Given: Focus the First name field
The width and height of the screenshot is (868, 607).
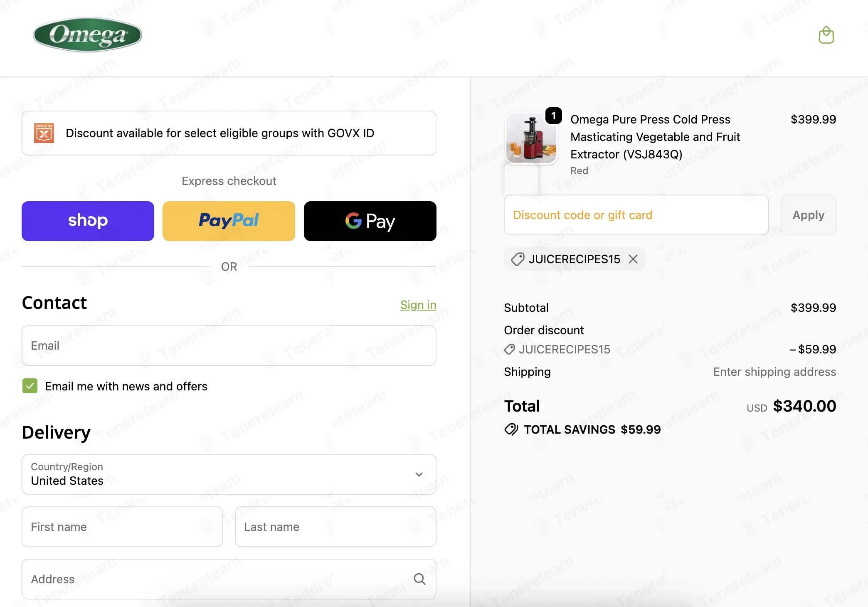Looking at the screenshot, I should click(x=122, y=527).
